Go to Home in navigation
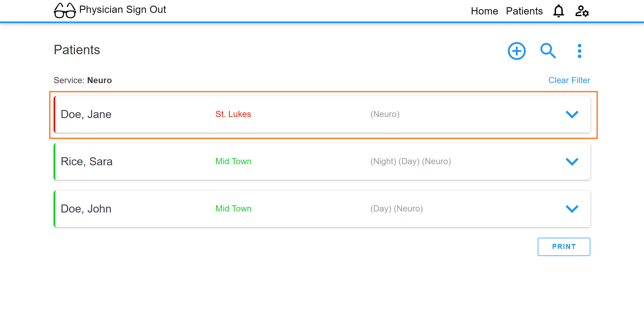This screenshot has height=322, width=644. [x=484, y=11]
